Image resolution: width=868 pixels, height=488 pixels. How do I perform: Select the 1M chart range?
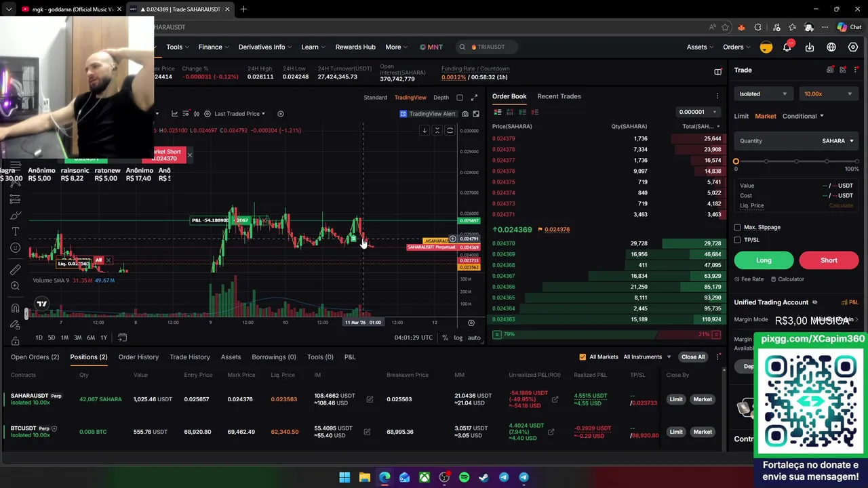tap(64, 338)
